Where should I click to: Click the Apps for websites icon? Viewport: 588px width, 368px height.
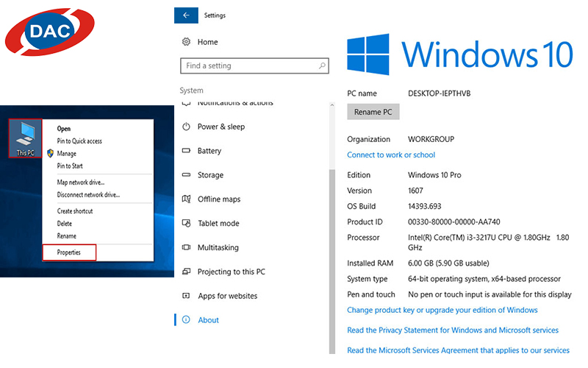click(186, 296)
